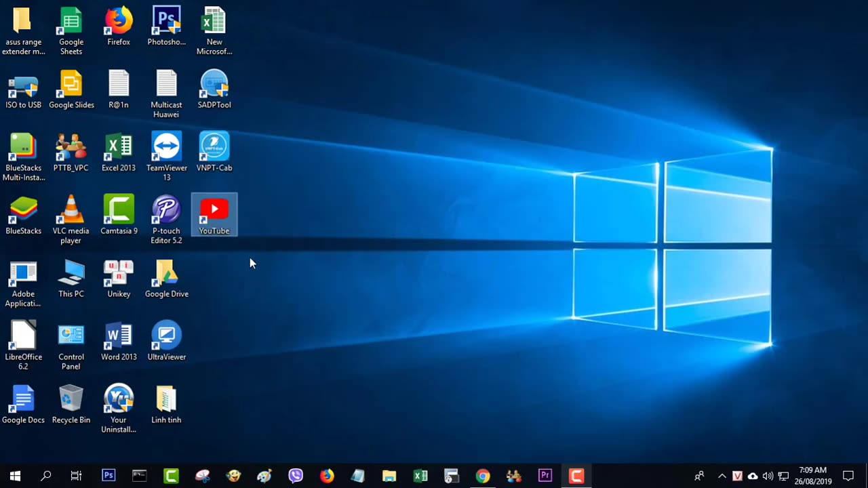Switch to red Camtasia recorder in taskbar
868x488 pixels.
[576, 476]
